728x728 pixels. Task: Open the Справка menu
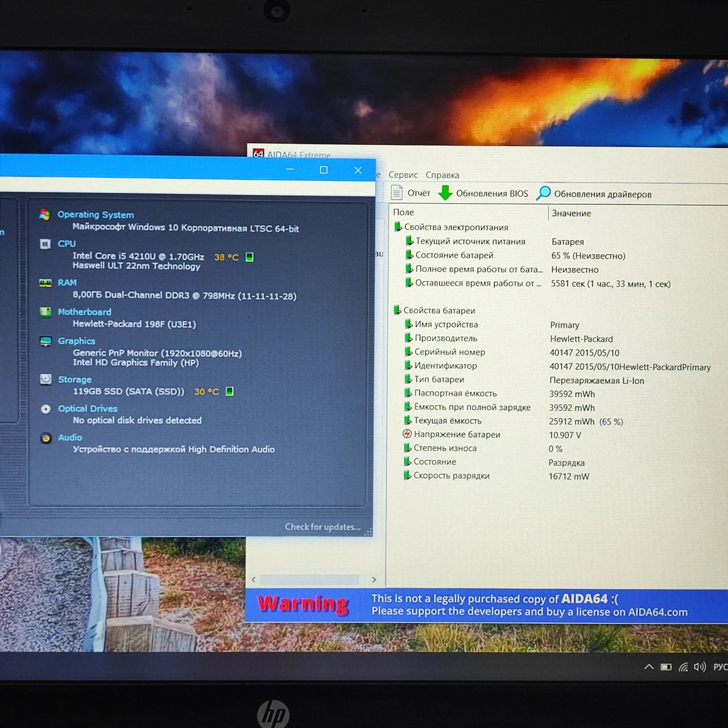coord(442,175)
